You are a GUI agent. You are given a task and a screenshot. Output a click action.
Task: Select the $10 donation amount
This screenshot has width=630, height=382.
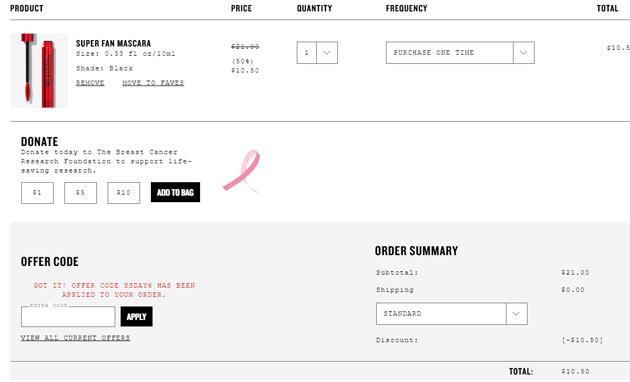[124, 193]
